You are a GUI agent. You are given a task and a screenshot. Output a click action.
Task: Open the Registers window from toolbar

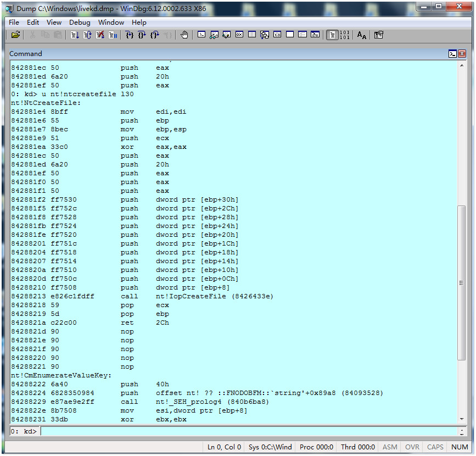239,35
